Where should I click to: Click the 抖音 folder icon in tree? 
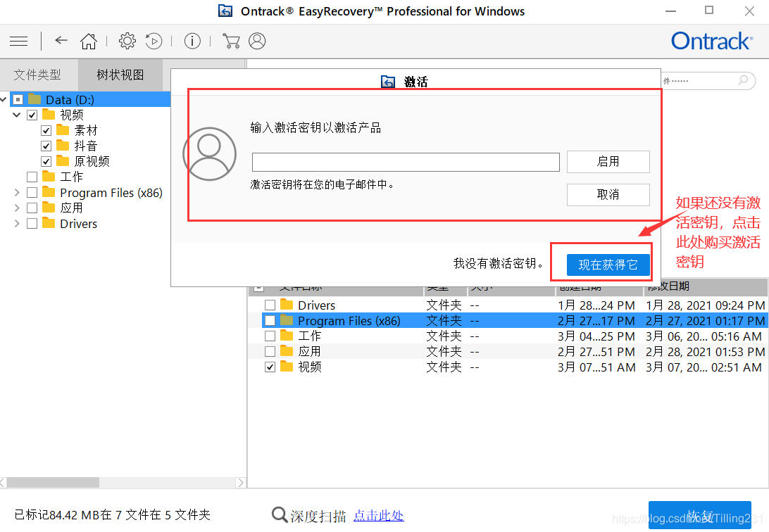click(x=63, y=146)
